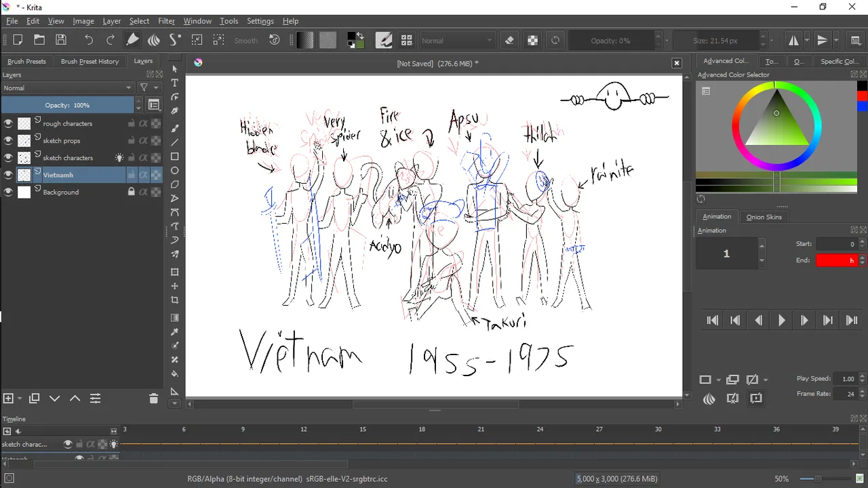This screenshot has height=488, width=868.
Task: Delete the selected layer with trash icon
Action: point(153,399)
